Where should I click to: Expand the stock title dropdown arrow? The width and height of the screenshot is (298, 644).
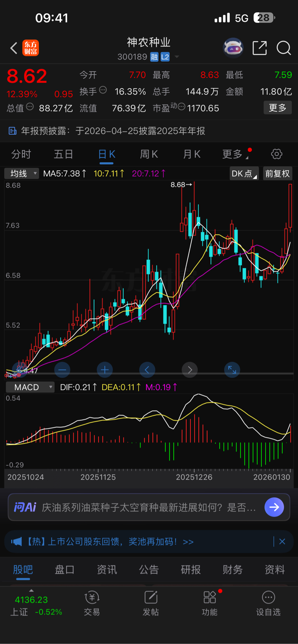[x=177, y=57]
